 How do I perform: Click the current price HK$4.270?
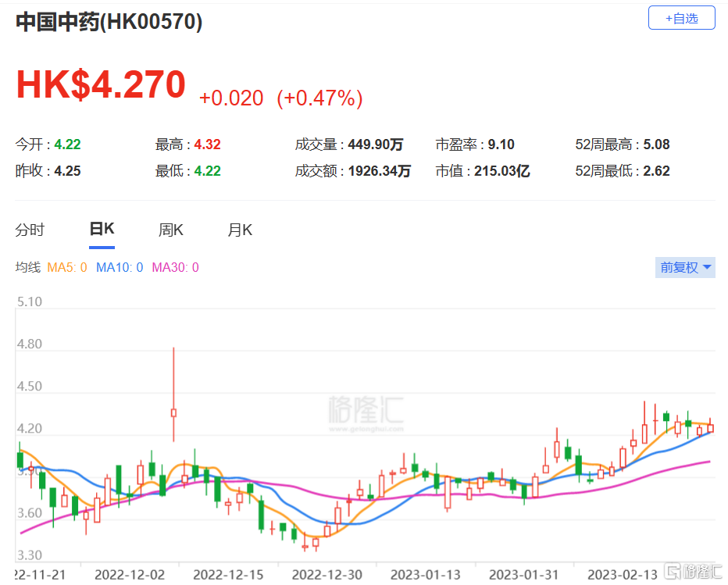click(101, 84)
